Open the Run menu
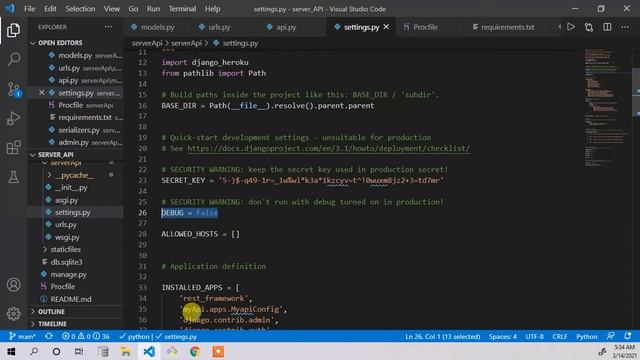The height and width of the screenshot is (360, 640). (x=153, y=9)
